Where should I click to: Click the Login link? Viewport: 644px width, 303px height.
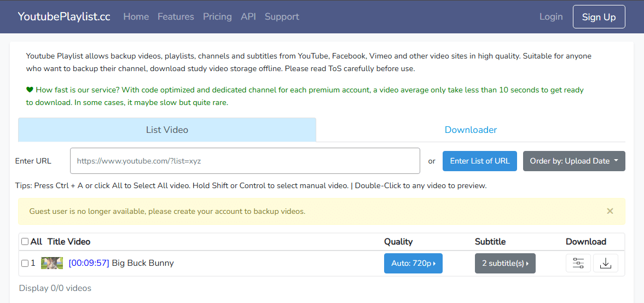point(550,16)
